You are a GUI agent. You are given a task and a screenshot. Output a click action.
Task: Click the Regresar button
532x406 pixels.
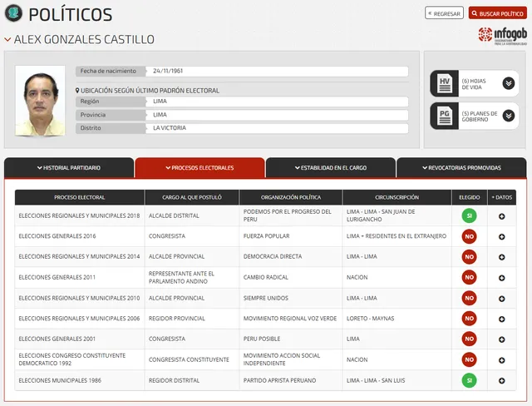coord(444,13)
